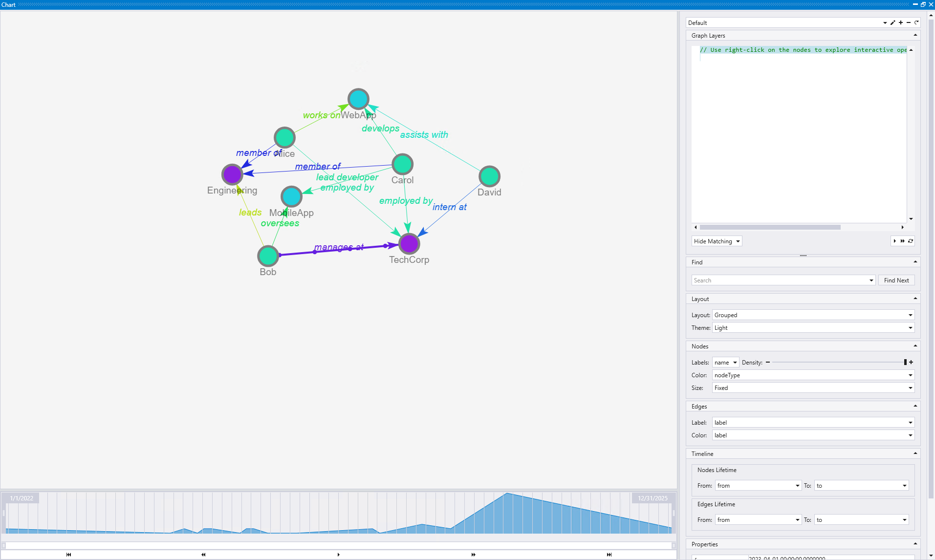Open the node Labels dropdown set to name
This screenshot has width=935, height=560.
click(725, 362)
